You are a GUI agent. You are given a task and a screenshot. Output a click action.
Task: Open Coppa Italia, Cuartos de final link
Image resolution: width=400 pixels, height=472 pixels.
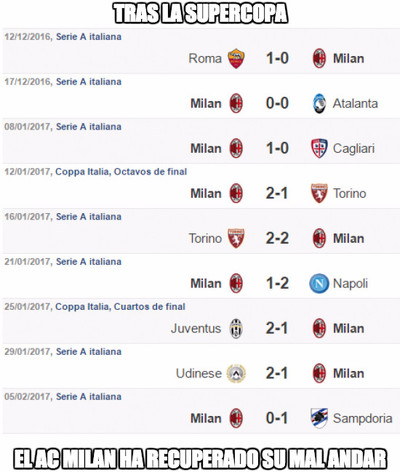pos(120,307)
